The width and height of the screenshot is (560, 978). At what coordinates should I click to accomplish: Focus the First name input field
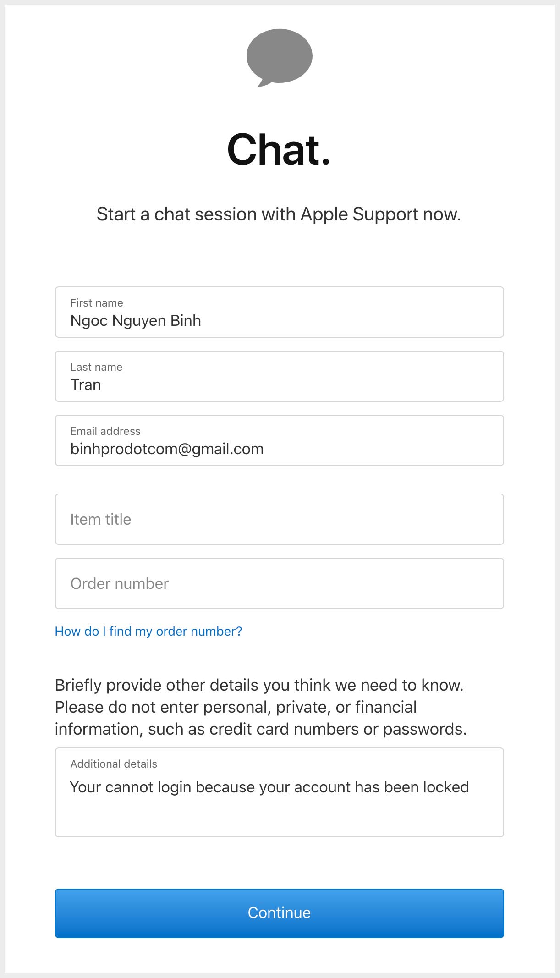tap(280, 312)
